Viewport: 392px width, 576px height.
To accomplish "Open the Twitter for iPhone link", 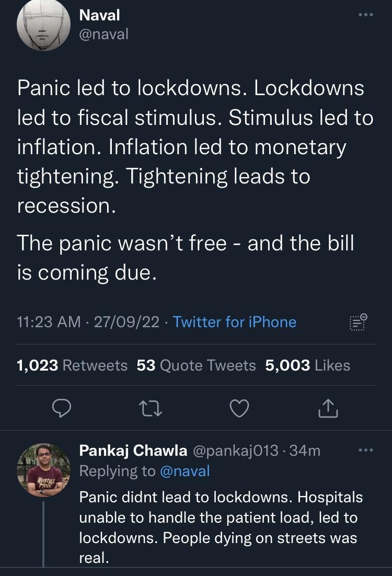I will point(235,322).
